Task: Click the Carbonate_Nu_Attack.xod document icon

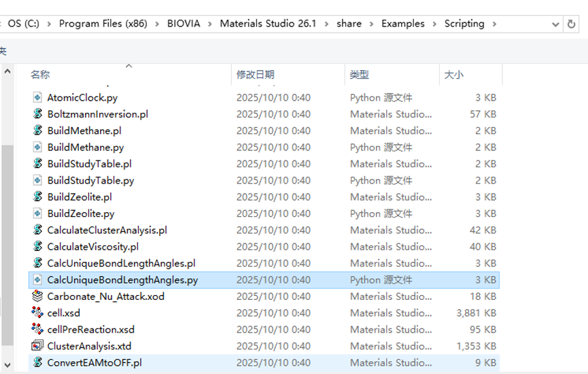Action: click(x=37, y=296)
